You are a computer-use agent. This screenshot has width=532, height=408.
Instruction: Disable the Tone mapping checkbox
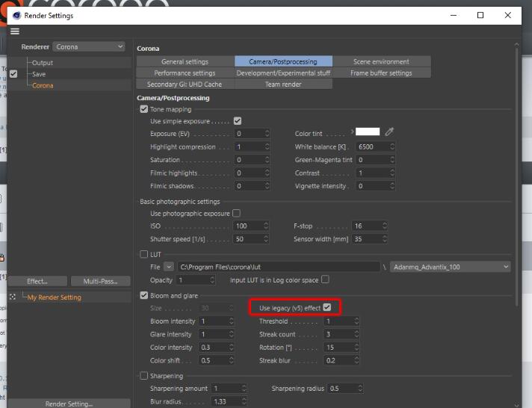[x=144, y=109]
